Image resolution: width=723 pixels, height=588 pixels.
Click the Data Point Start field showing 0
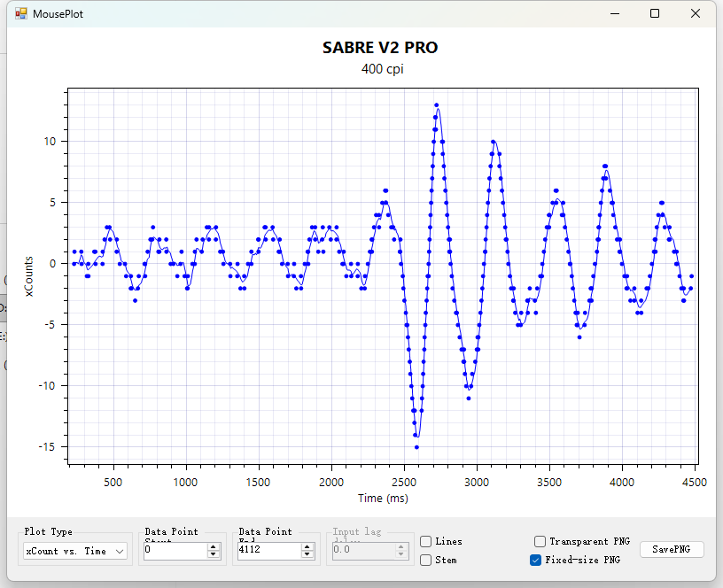coord(175,550)
